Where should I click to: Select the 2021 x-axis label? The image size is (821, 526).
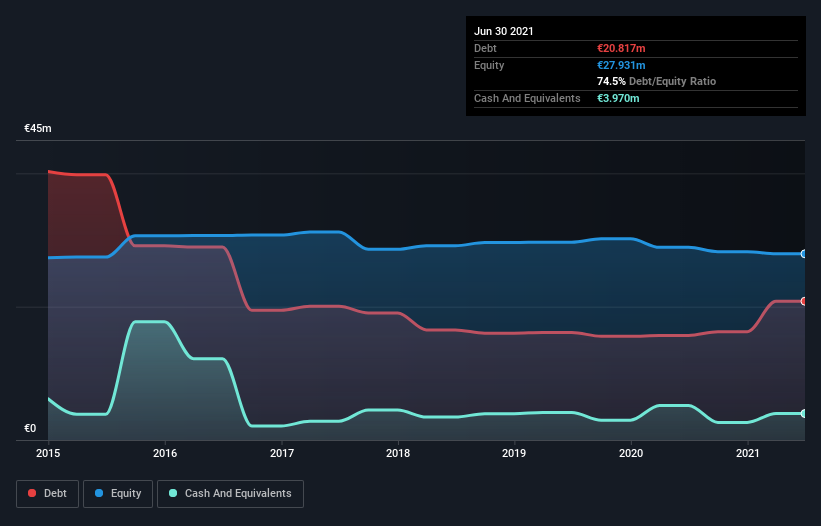click(748, 453)
